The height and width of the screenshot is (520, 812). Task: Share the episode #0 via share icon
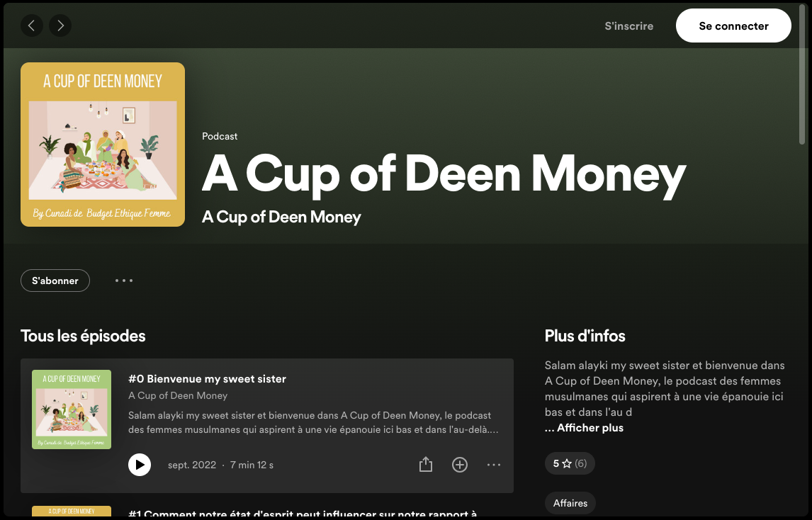pos(426,465)
